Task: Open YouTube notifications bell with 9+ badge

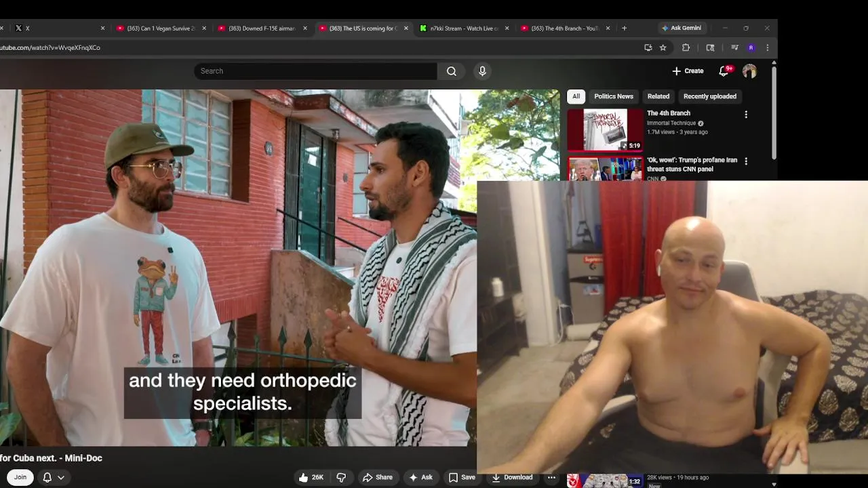Action: (x=724, y=70)
